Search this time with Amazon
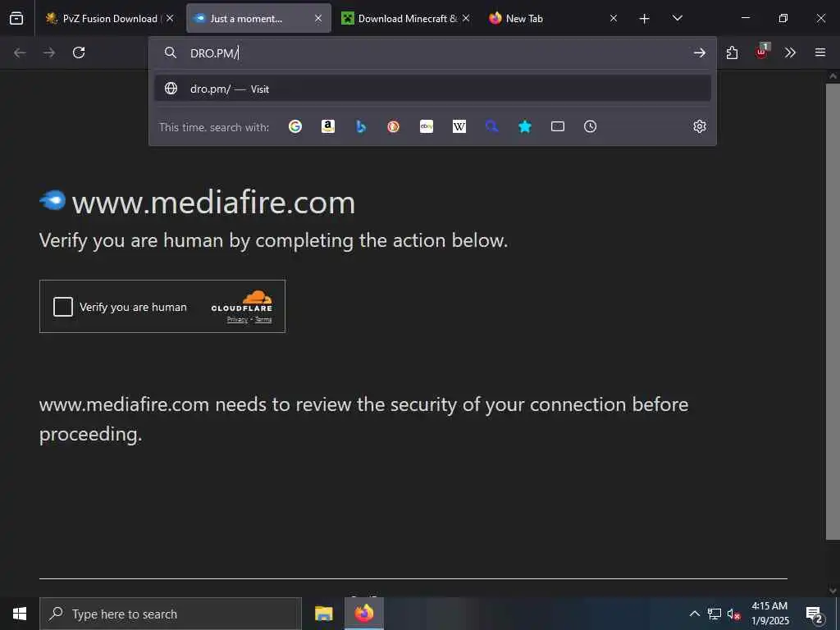Screen dimensions: 840x630 (328, 126)
